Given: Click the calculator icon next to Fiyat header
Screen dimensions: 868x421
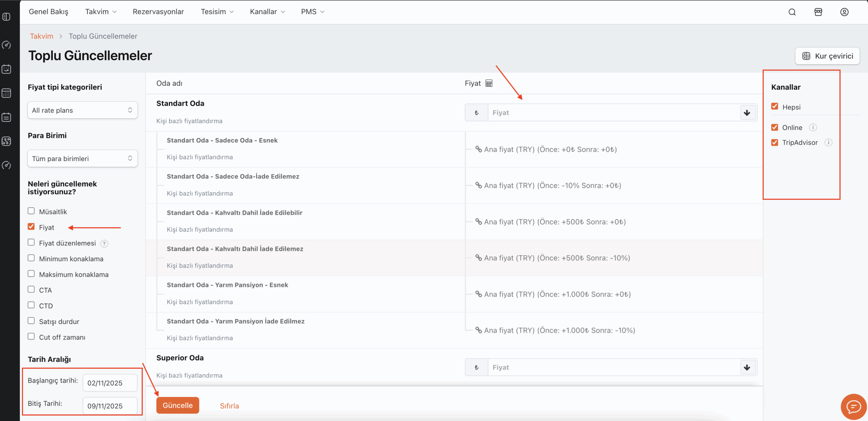Looking at the screenshot, I should (489, 83).
